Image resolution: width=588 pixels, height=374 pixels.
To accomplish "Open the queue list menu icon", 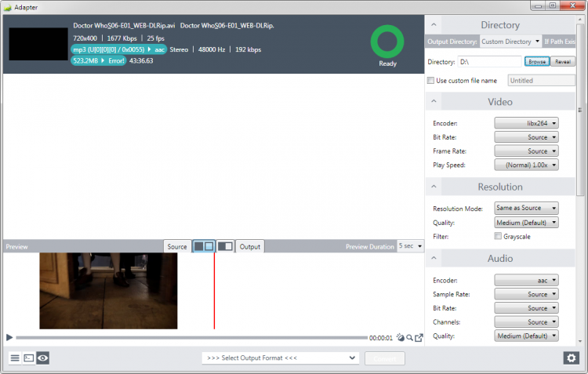I will pos(15,358).
